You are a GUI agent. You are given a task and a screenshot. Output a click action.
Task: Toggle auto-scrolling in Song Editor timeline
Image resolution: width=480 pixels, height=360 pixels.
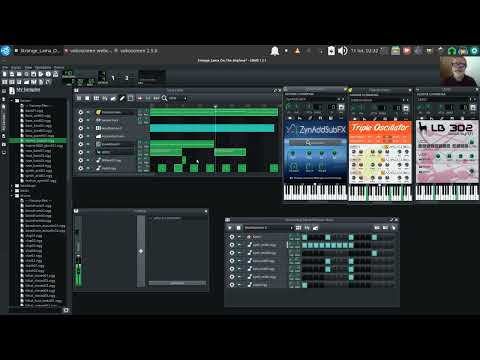(x=140, y=98)
